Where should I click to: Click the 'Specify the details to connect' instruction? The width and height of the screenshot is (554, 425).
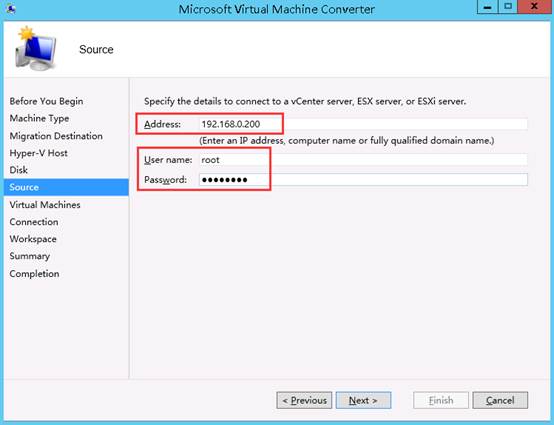point(305,101)
